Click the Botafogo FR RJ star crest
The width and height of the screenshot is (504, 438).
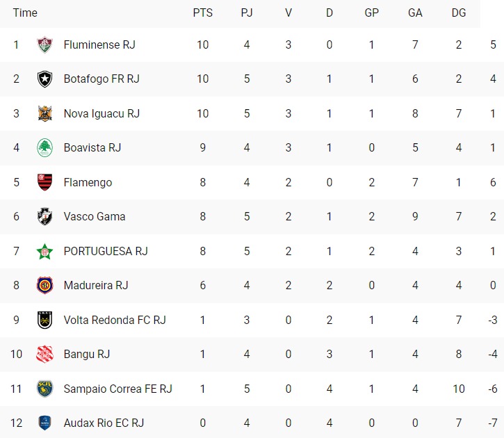pyautogui.click(x=44, y=79)
